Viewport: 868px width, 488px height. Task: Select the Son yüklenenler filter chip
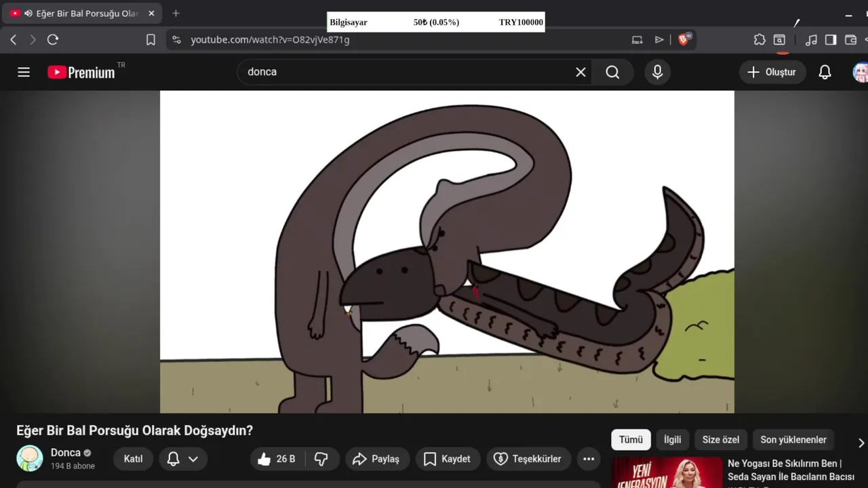[x=793, y=440]
